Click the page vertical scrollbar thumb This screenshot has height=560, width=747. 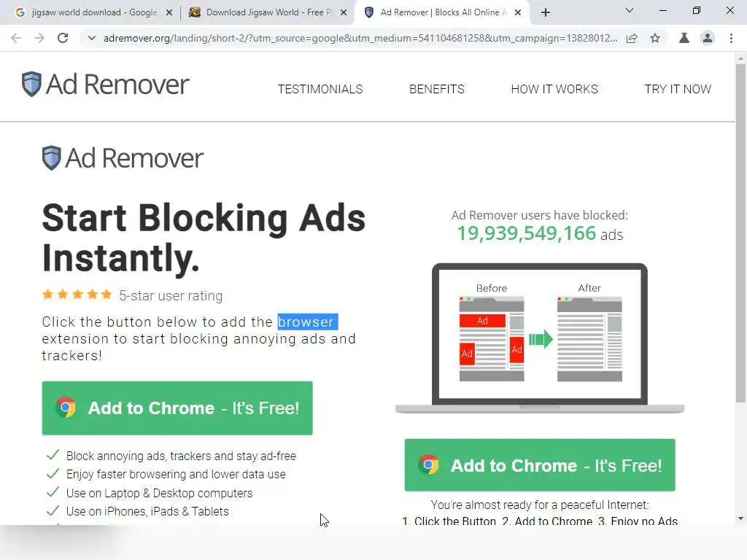(x=740, y=233)
